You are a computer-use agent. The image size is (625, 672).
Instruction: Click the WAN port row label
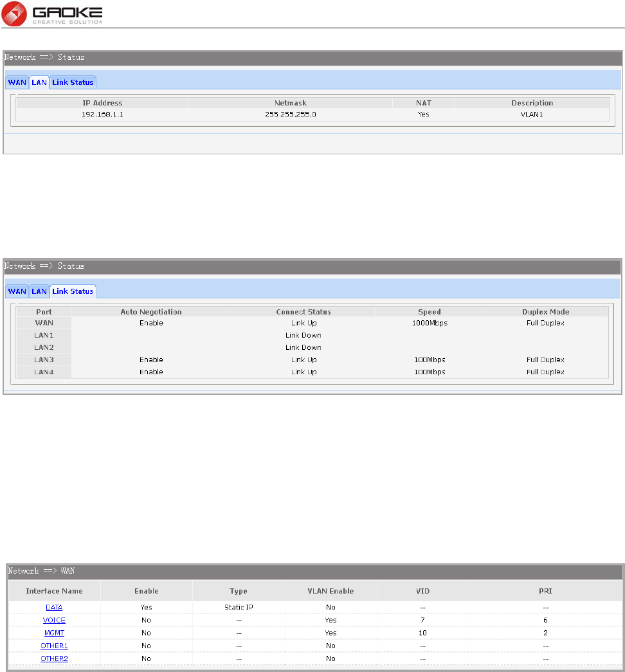point(44,323)
